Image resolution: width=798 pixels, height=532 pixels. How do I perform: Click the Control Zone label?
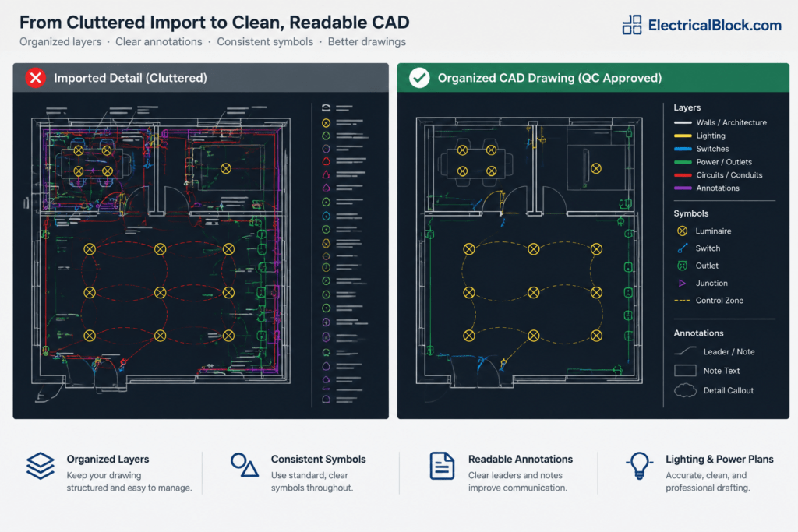(x=719, y=301)
